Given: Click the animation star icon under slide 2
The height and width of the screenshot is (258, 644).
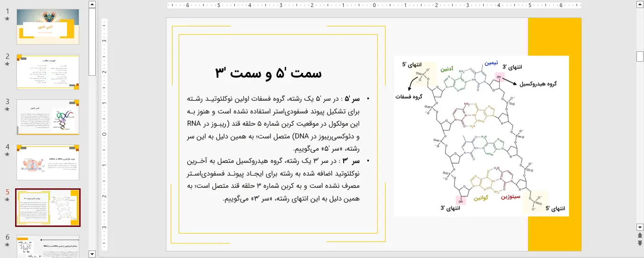Looking at the screenshot, I should tap(7, 64).
